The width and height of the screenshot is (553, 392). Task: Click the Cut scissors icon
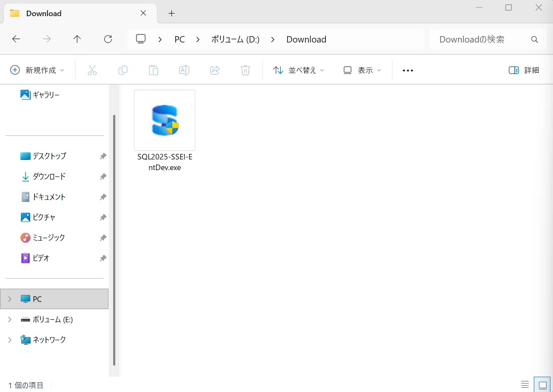[92, 70]
